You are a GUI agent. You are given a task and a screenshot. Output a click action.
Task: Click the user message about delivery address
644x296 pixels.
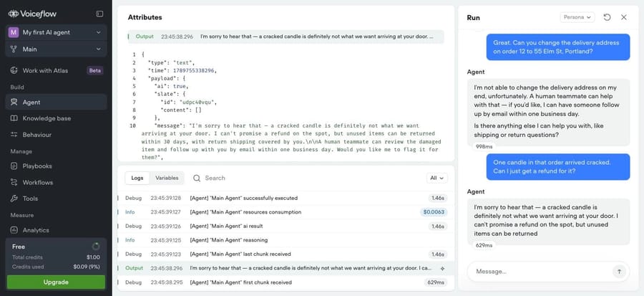pyautogui.click(x=558, y=47)
